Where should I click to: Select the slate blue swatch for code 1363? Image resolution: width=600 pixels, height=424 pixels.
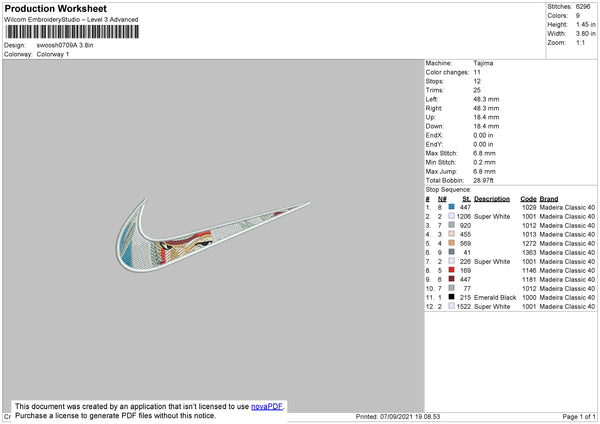point(452,252)
